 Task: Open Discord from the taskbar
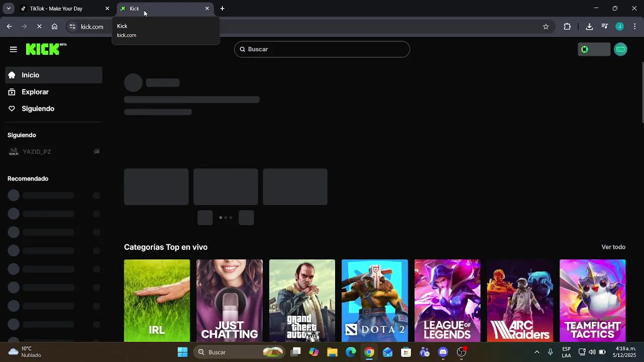click(443, 352)
